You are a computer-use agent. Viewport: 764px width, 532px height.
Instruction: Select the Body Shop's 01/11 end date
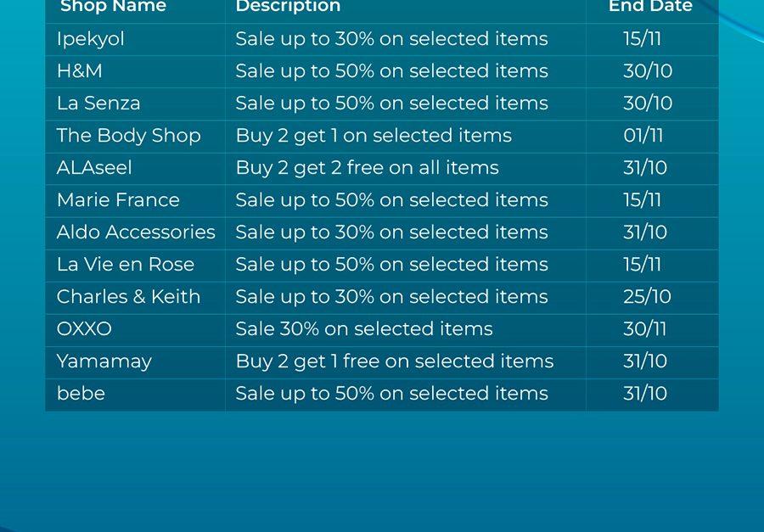pos(643,136)
